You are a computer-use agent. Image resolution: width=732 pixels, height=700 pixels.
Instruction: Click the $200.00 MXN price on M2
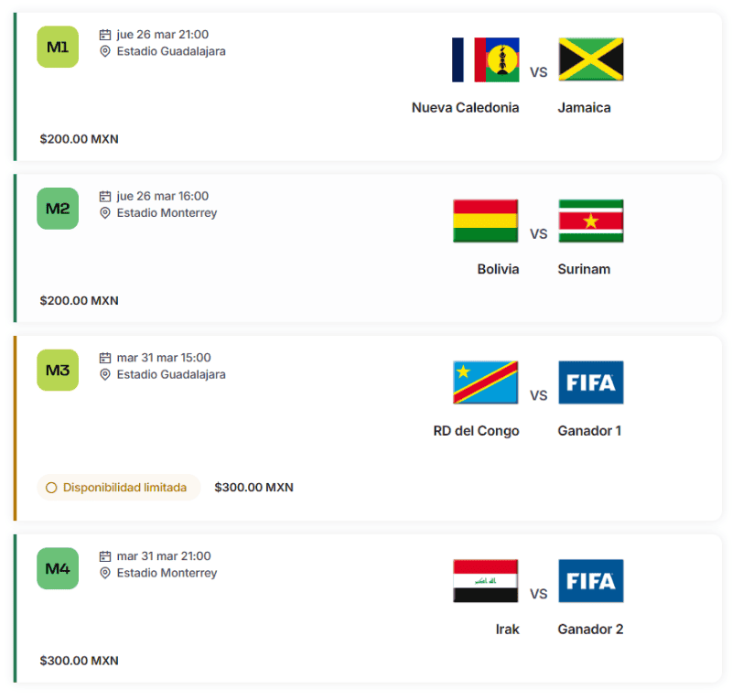pos(79,301)
